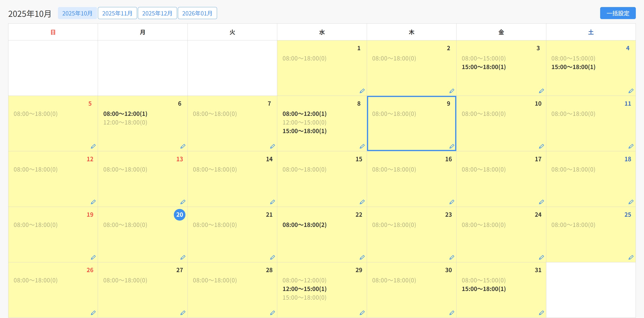Image resolution: width=644 pixels, height=318 pixels.
Task: Edit October 22 via pencil icon
Action: 362,257
